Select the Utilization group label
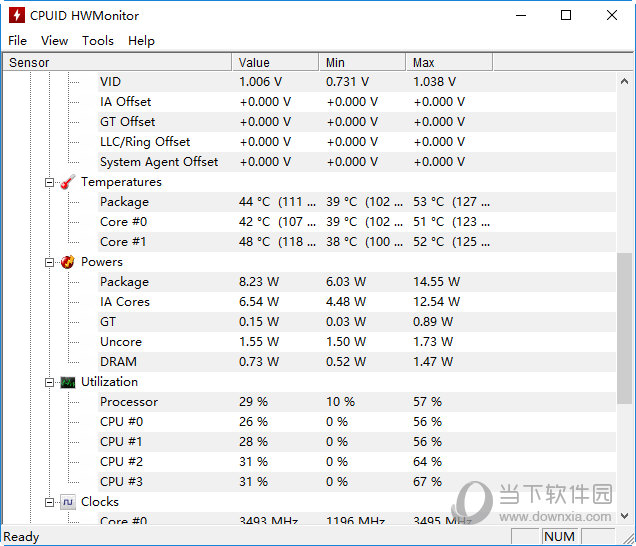Image resolution: width=636 pixels, height=546 pixels. [x=110, y=382]
